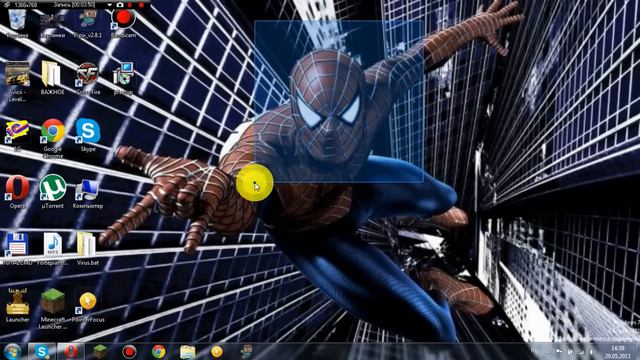Open the PointerFocus desktop shortcut
Screen dimensions: 640x360
[x=87, y=306]
